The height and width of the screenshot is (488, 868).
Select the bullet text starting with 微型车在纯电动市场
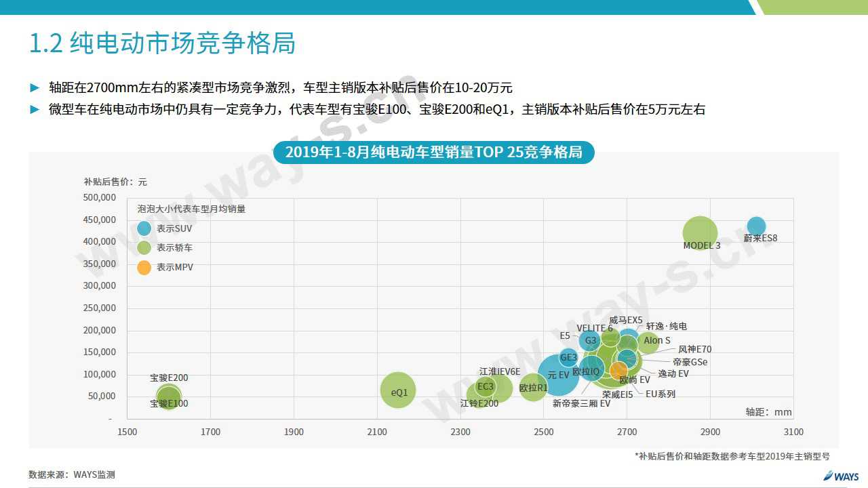coord(377,109)
